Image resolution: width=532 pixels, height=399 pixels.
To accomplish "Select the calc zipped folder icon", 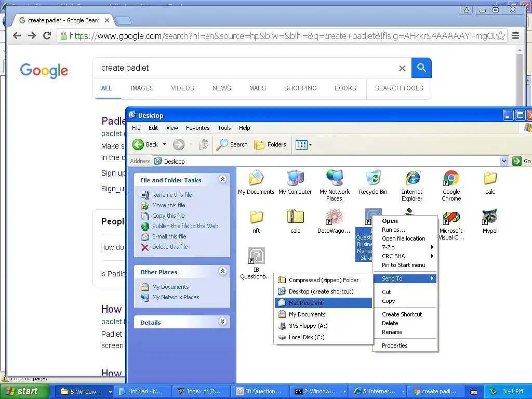I will 295,221.
